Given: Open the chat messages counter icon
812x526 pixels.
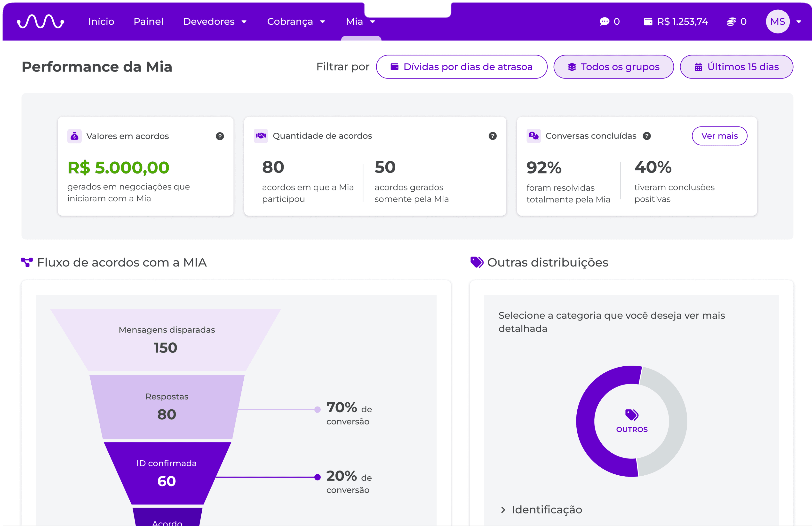Looking at the screenshot, I should point(604,22).
